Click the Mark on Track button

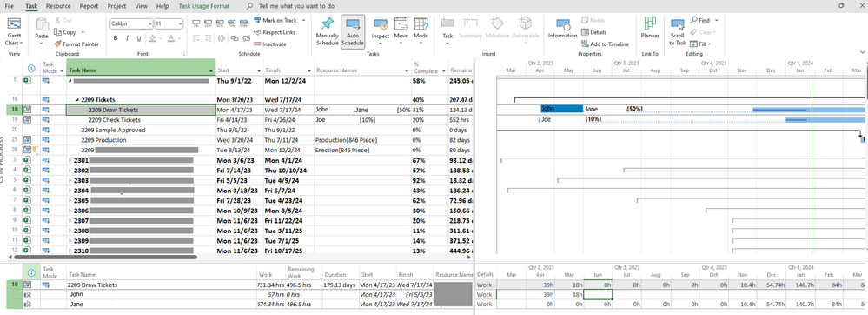[x=275, y=20]
